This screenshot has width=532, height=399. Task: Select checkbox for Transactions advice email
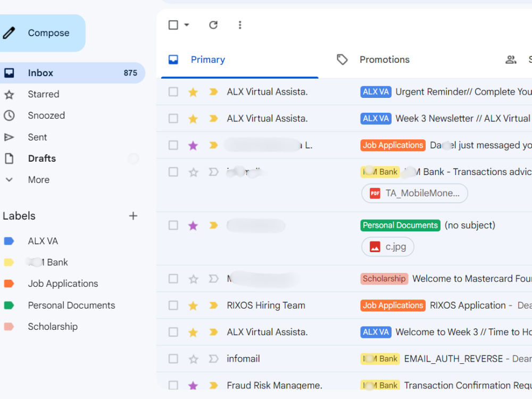pyautogui.click(x=173, y=172)
